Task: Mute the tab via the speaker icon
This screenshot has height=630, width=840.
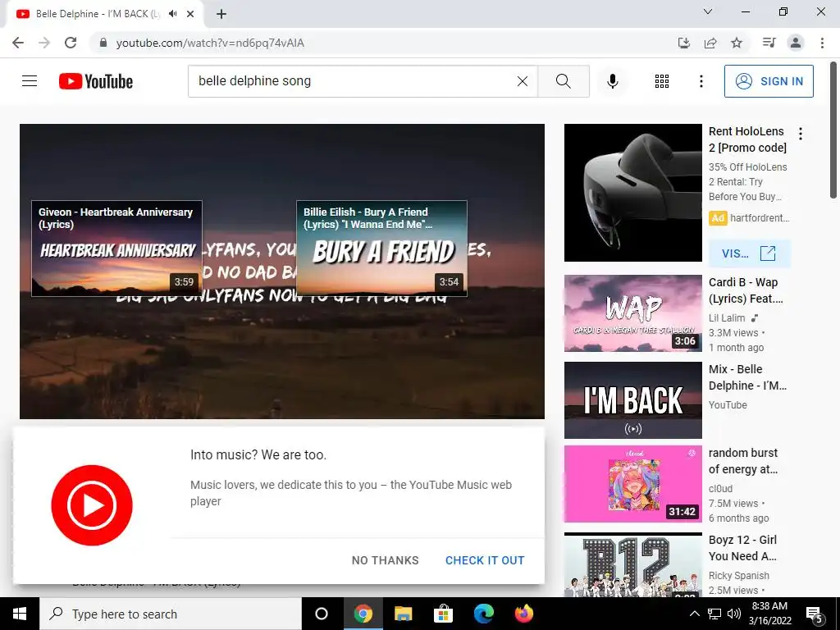Action: coord(172,14)
